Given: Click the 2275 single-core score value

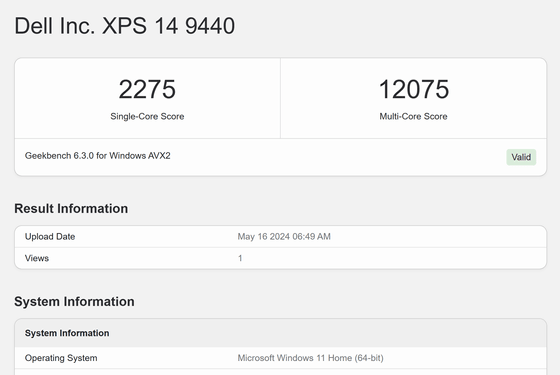Looking at the screenshot, I should (x=147, y=89).
